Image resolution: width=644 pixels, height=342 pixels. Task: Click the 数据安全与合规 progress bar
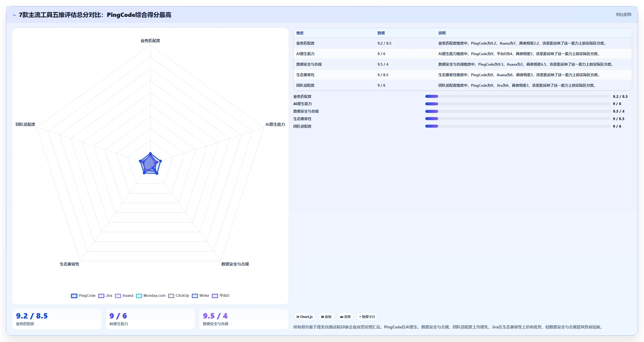pyautogui.click(x=517, y=111)
